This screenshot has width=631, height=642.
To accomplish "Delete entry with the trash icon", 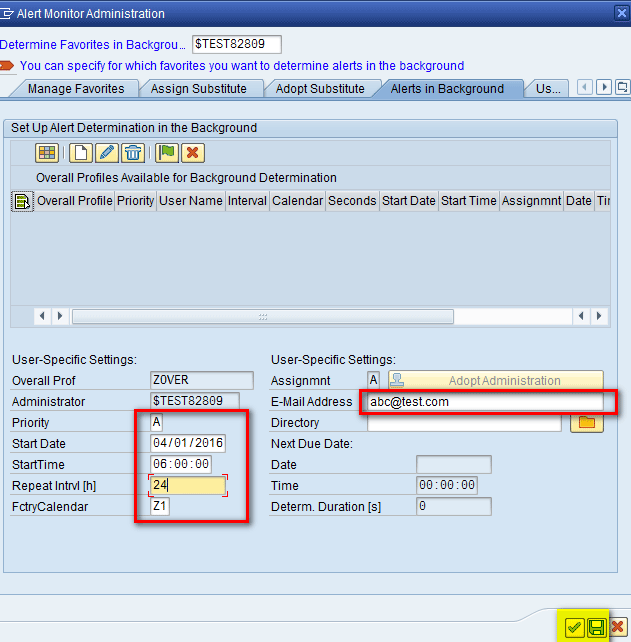I will [133, 153].
